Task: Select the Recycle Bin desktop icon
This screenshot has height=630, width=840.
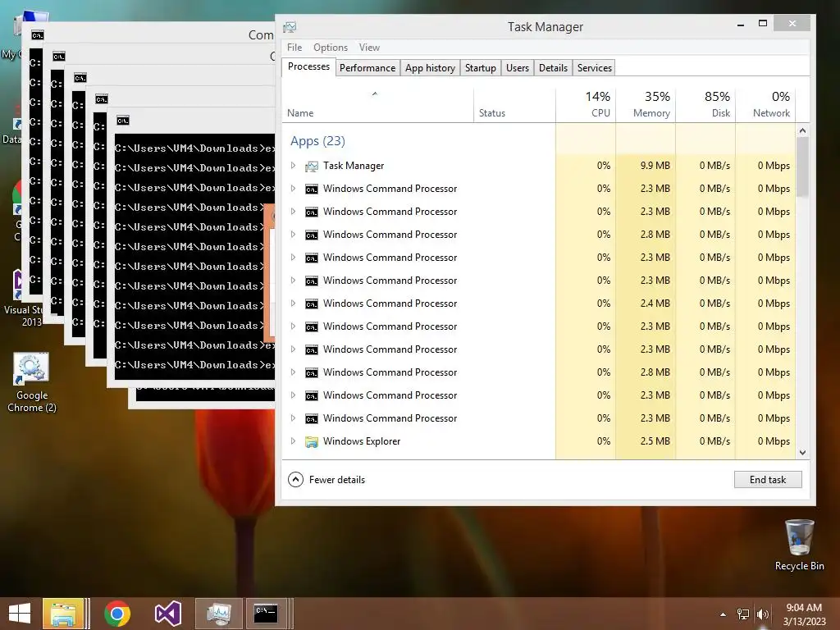Action: tap(799, 546)
